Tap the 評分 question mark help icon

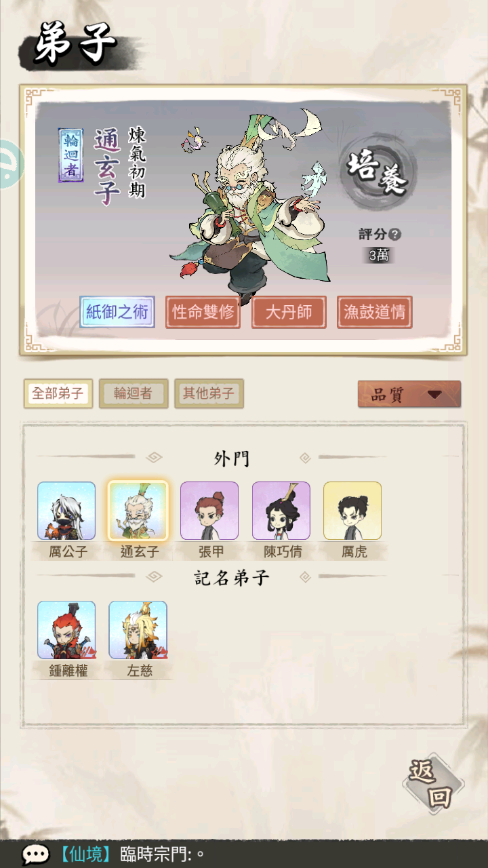[x=395, y=235]
